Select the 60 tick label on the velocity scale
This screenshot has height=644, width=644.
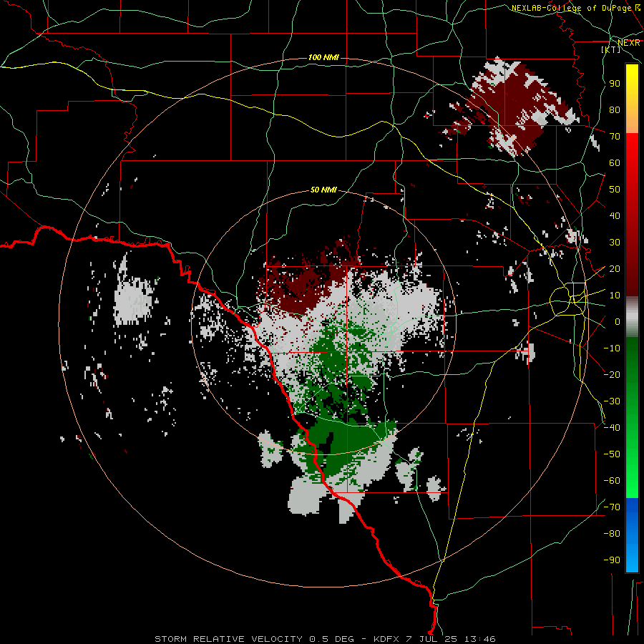click(615, 162)
